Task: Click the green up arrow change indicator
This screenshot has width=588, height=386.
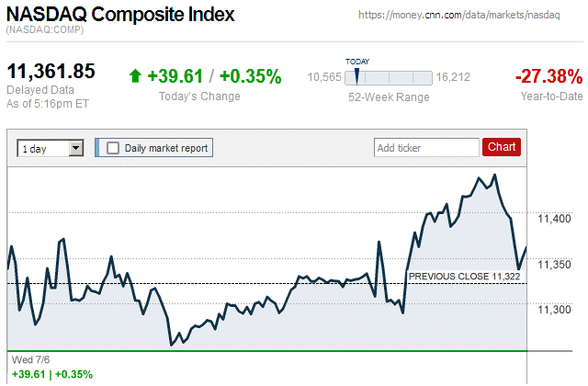Action: [x=135, y=76]
